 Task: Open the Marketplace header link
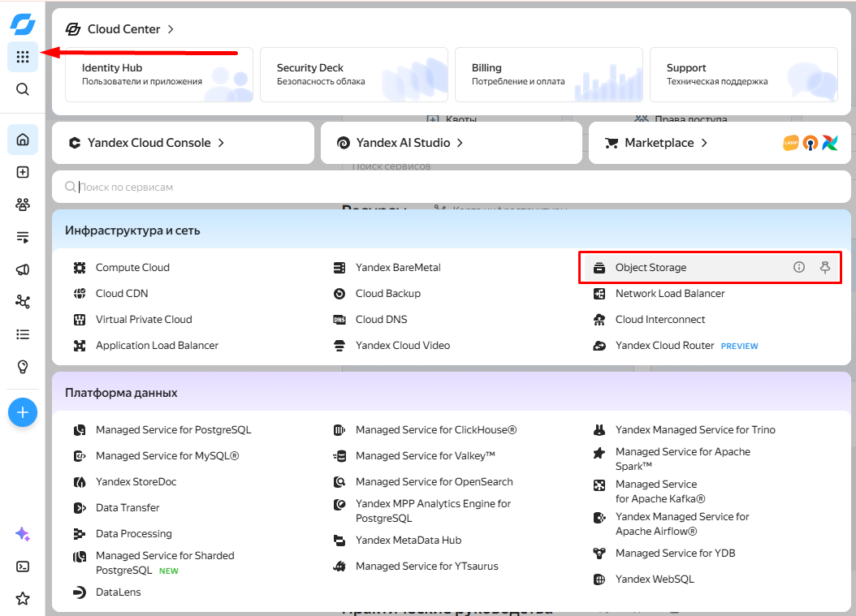pos(656,143)
